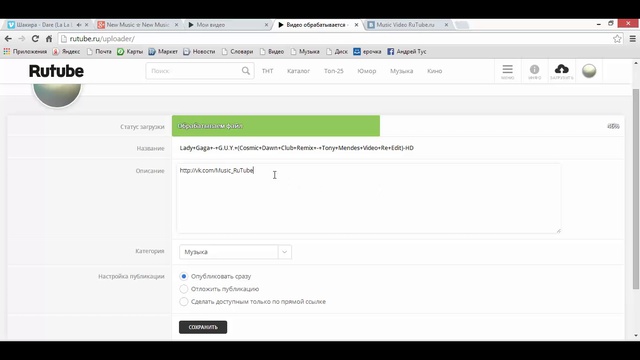Open the Музыка section in header
Viewport: 640px width, 360px height.
[x=401, y=71]
